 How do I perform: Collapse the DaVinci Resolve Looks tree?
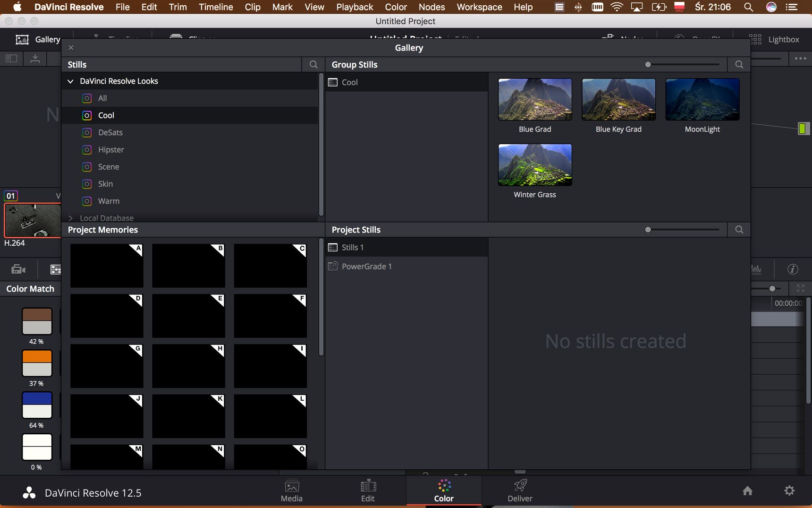(x=70, y=81)
